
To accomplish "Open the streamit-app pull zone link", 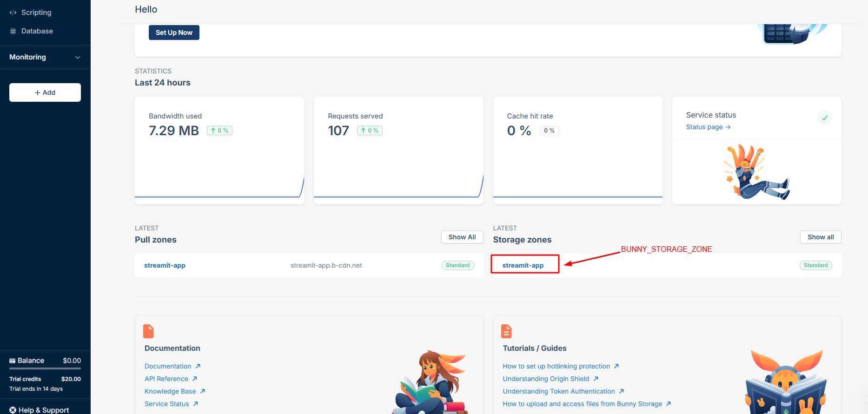I will pos(165,265).
